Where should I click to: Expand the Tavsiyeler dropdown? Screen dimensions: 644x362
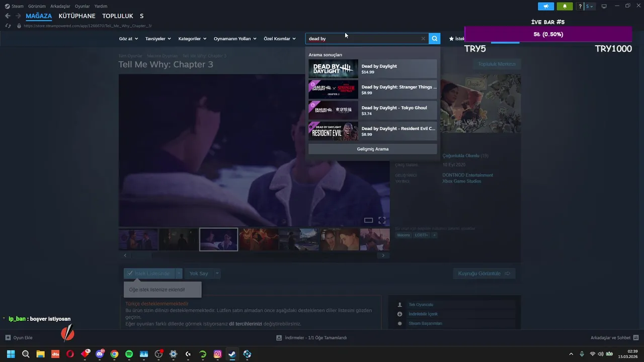[x=158, y=39]
